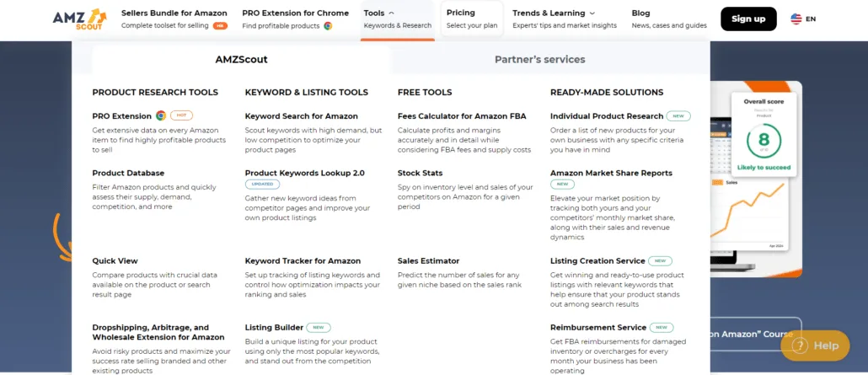Click the Sign up button
This screenshot has width=868, height=375.
[x=748, y=19]
